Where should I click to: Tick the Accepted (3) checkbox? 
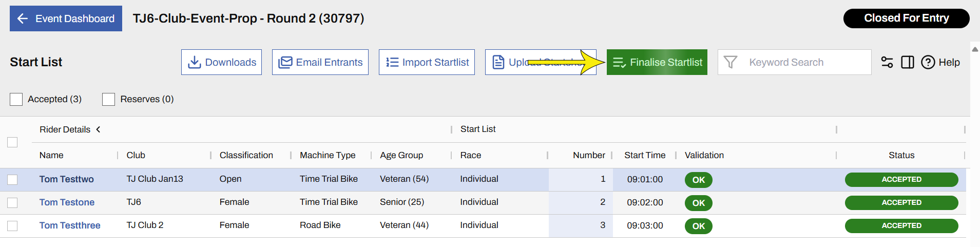16,99
